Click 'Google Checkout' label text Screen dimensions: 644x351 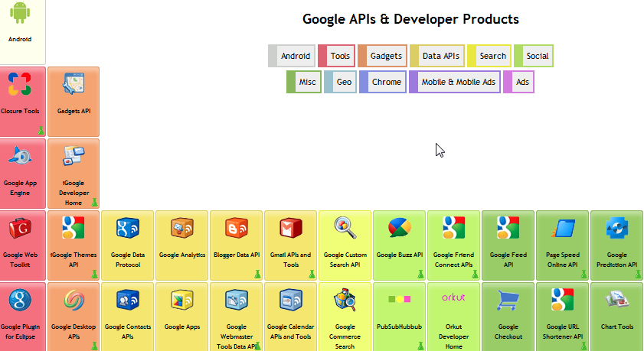508,332
